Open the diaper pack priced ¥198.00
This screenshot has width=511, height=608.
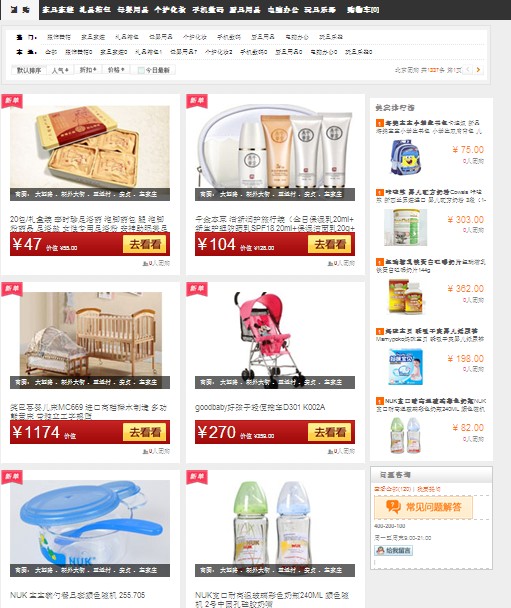click(406, 366)
